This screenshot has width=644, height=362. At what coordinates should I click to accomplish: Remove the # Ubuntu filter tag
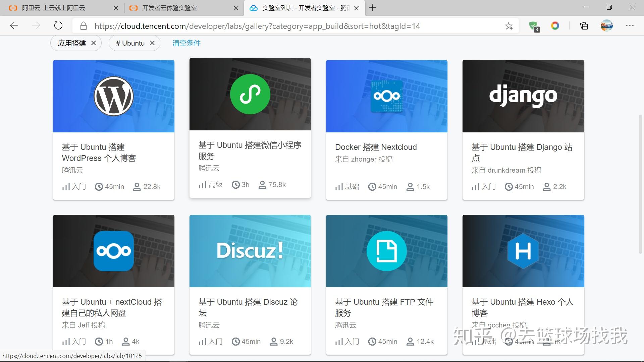152,43
